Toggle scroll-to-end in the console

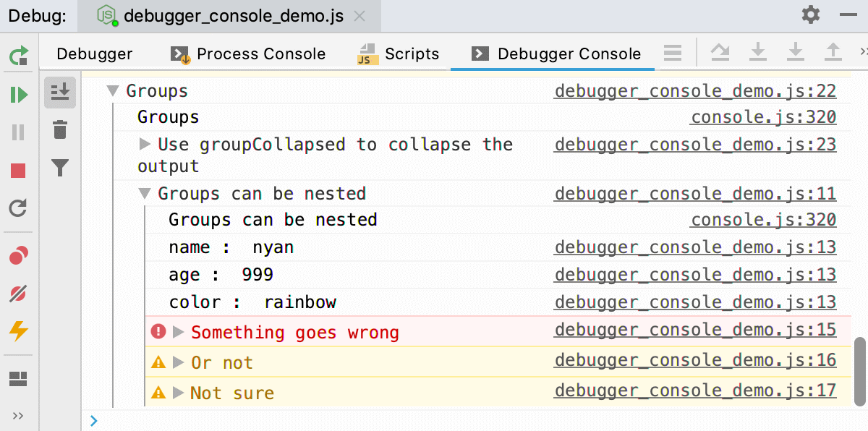(x=60, y=93)
